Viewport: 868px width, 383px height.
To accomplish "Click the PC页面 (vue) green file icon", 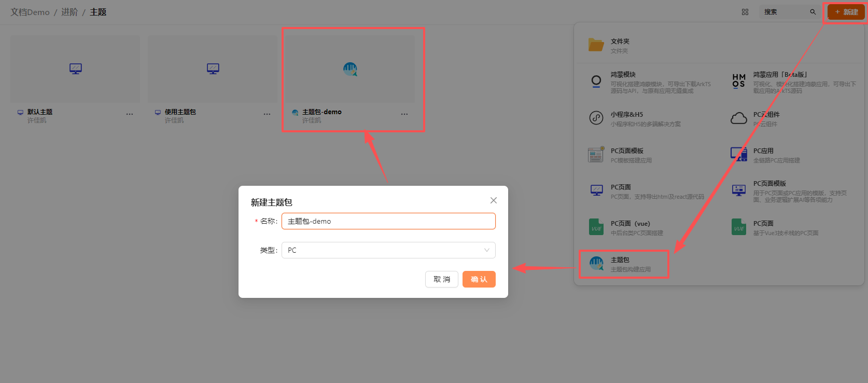I will (x=596, y=227).
